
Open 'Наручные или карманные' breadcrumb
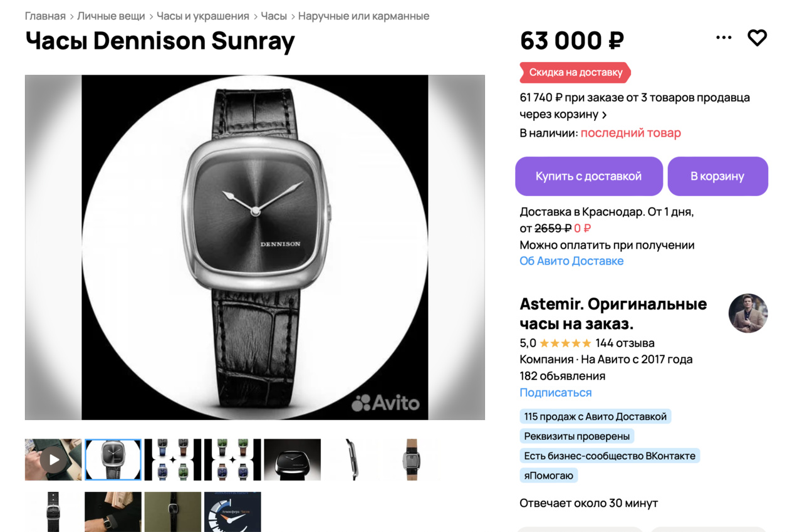[363, 16]
